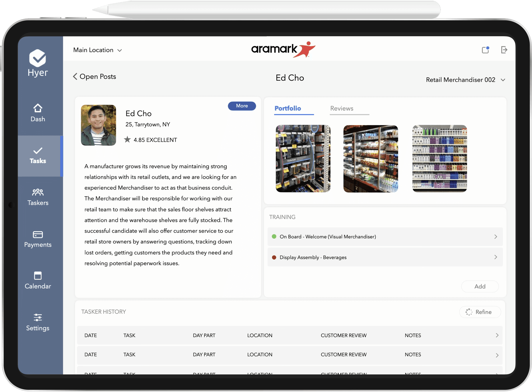Open the notifications icon in header
532x392 pixels.
pos(485,50)
